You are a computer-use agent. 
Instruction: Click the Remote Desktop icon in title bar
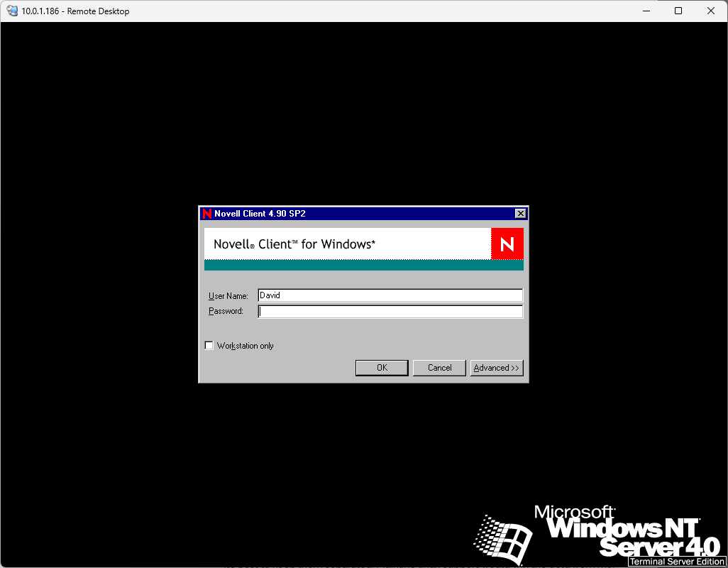point(12,11)
